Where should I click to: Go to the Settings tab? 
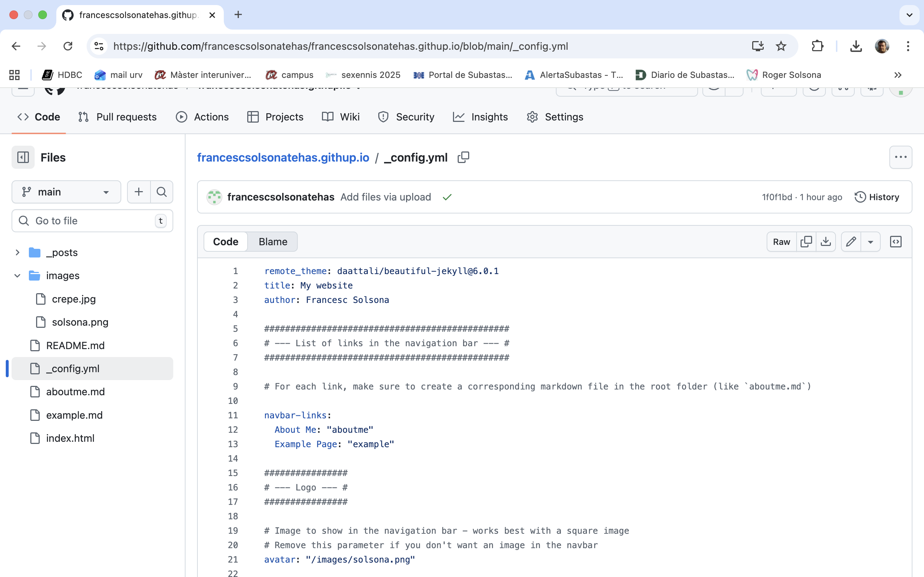pos(555,117)
